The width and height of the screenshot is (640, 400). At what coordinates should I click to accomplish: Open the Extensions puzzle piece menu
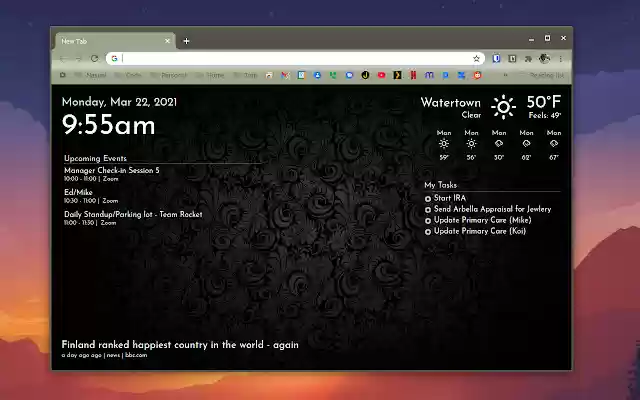[528, 58]
